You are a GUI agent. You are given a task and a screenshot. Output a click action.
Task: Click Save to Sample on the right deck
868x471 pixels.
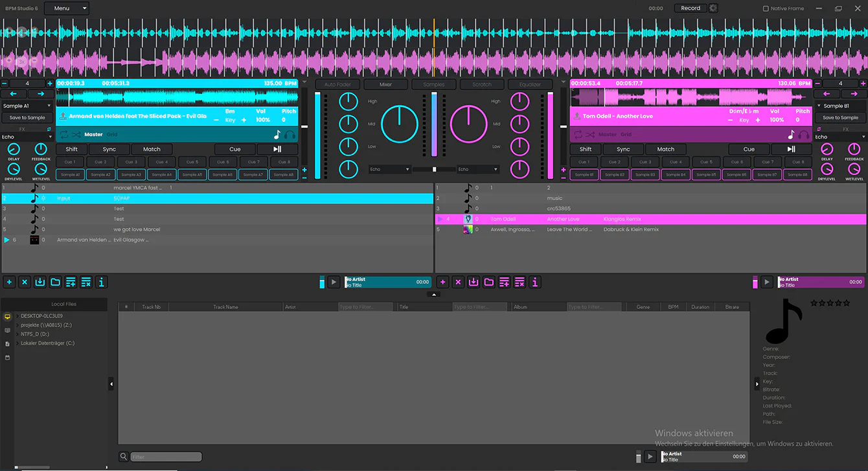pos(839,117)
